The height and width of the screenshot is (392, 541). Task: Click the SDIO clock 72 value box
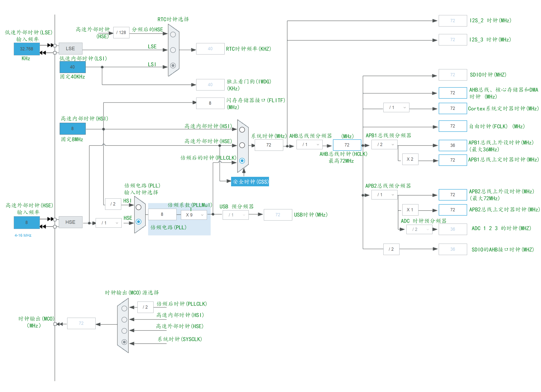(x=453, y=75)
